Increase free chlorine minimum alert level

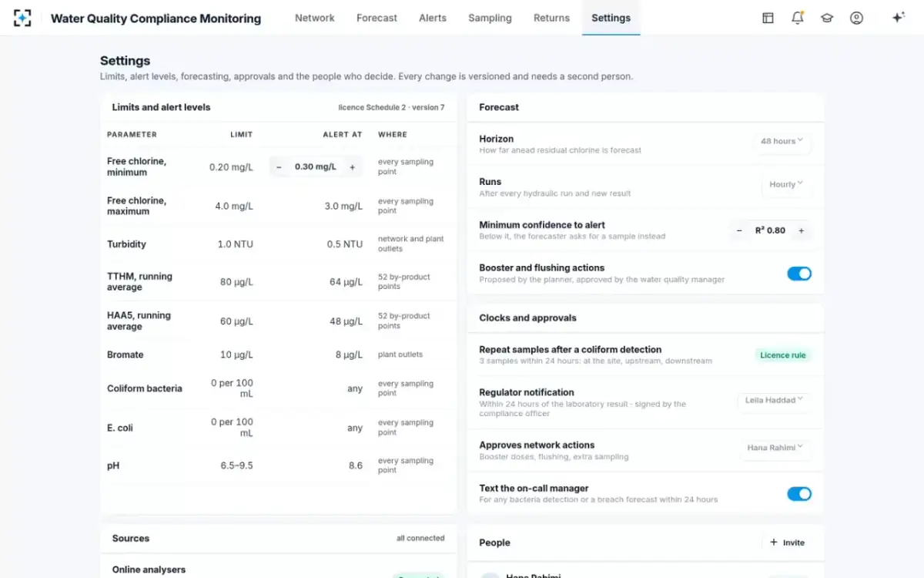352,166
